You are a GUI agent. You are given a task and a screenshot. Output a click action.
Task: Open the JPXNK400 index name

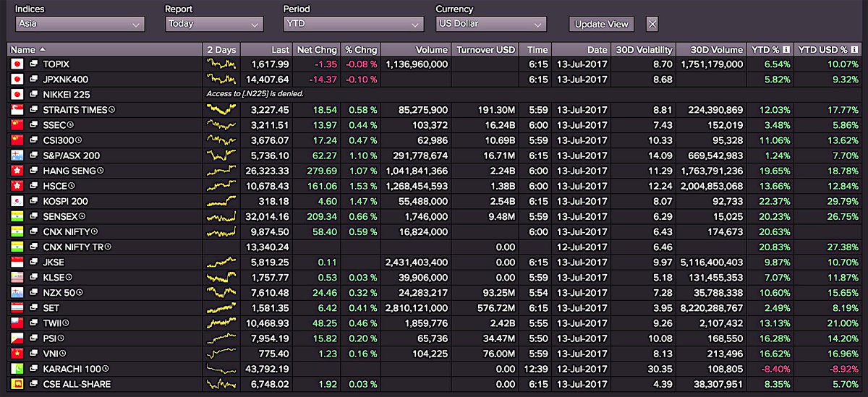click(x=66, y=80)
